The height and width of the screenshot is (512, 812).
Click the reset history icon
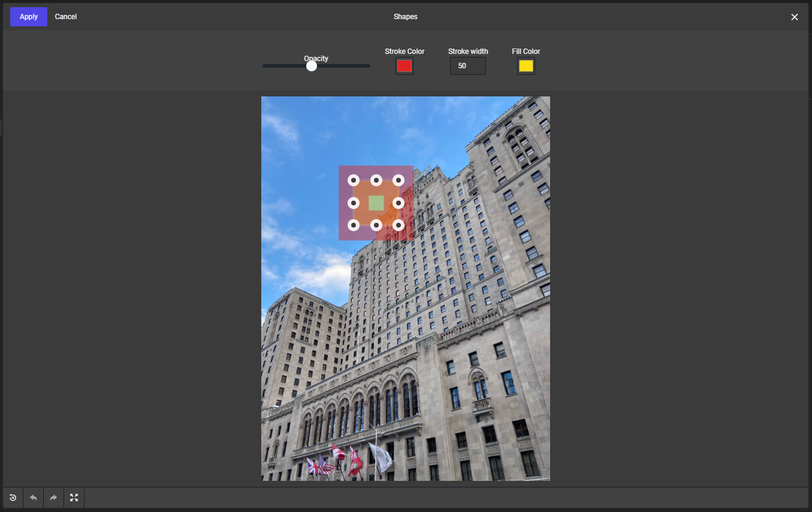tap(13, 498)
